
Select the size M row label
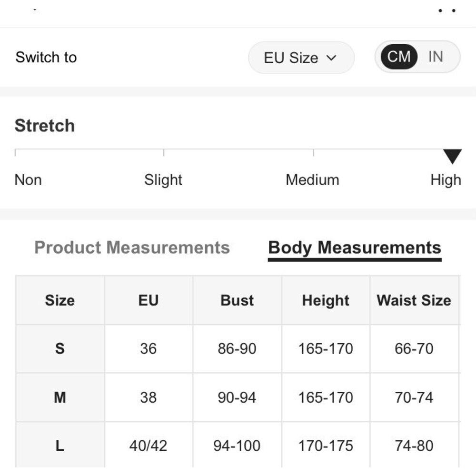[60, 397]
